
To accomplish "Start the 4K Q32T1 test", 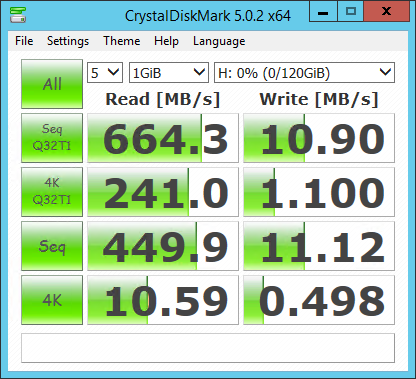I will tap(52, 192).
